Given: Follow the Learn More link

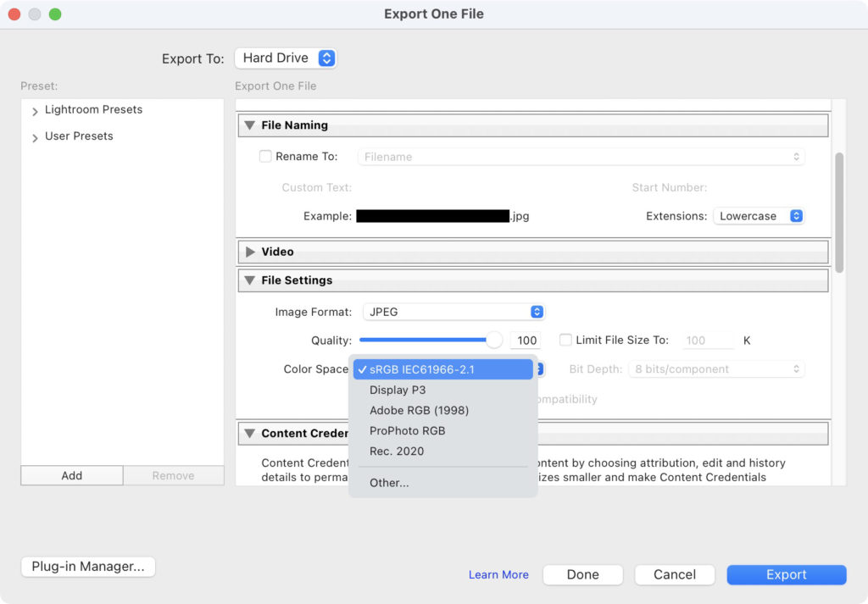Looking at the screenshot, I should [x=498, y=574].
